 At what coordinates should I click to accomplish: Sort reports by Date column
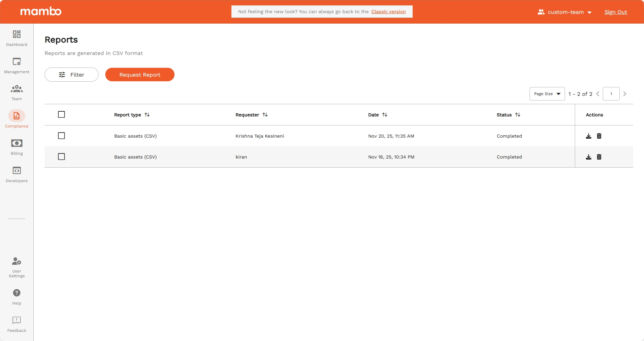click(384, 115)
